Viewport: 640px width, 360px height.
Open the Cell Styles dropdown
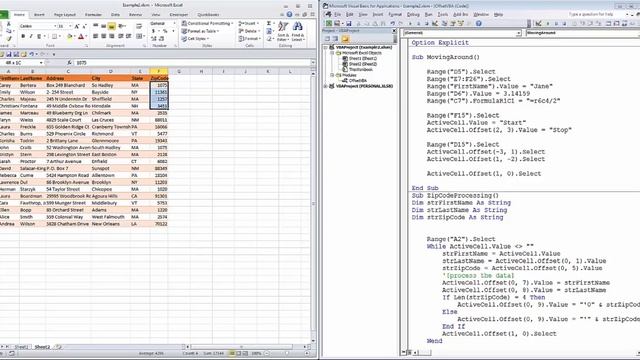pyautogui.click(x=195, y=39)
